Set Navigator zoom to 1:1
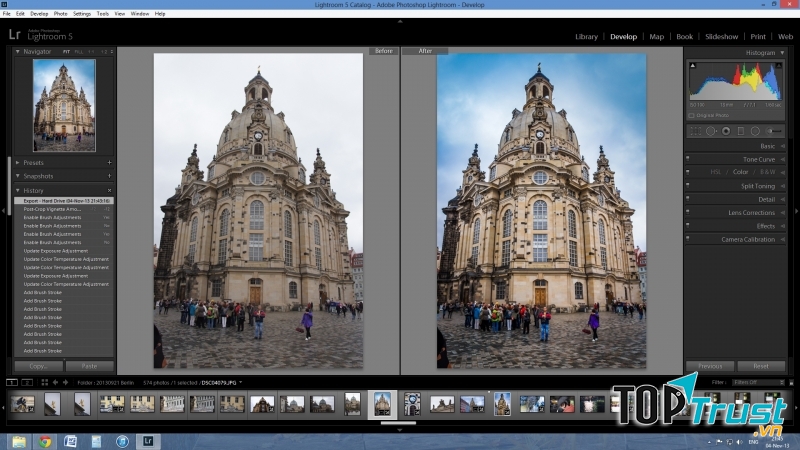 tap(91, 52)
